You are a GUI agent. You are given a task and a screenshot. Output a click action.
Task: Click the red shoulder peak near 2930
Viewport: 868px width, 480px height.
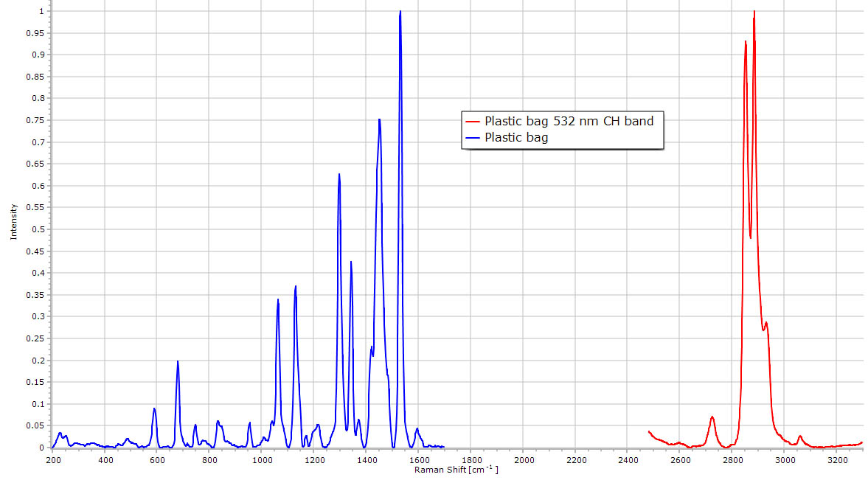(766, 322)
